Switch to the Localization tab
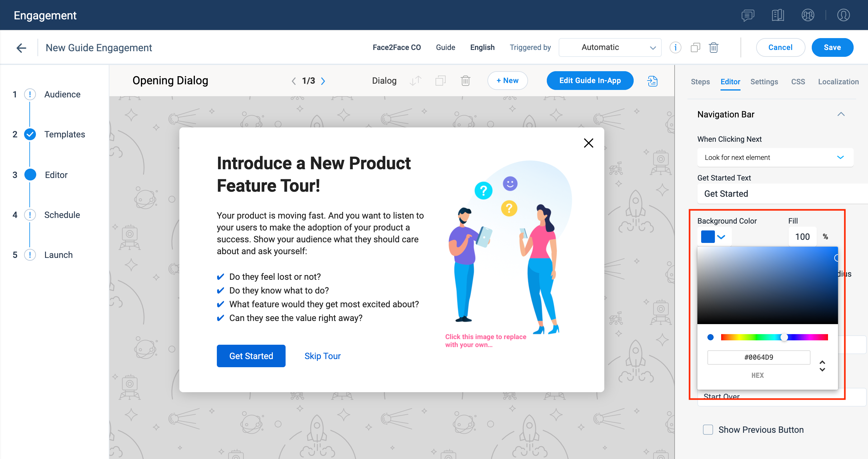Screen dimensions: 868x459 pyautogui.click(x=838, y=81)
